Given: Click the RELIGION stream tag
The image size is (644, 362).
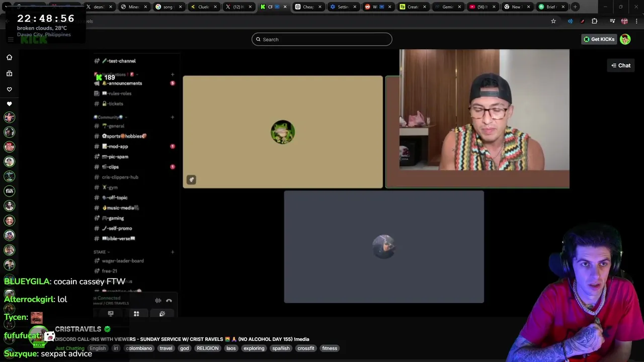Looking at the screenshot, I should click(x=208, y=348).
